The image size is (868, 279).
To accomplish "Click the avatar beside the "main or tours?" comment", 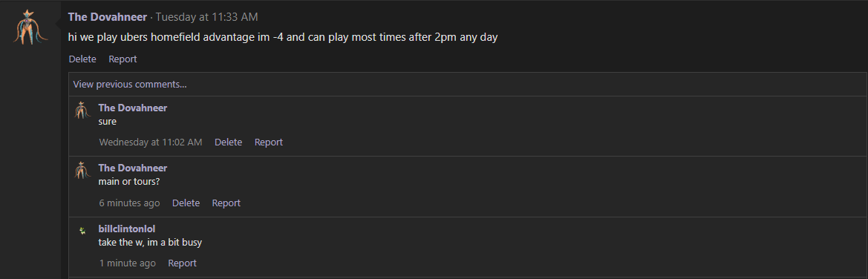I will [x=82, y=170].
